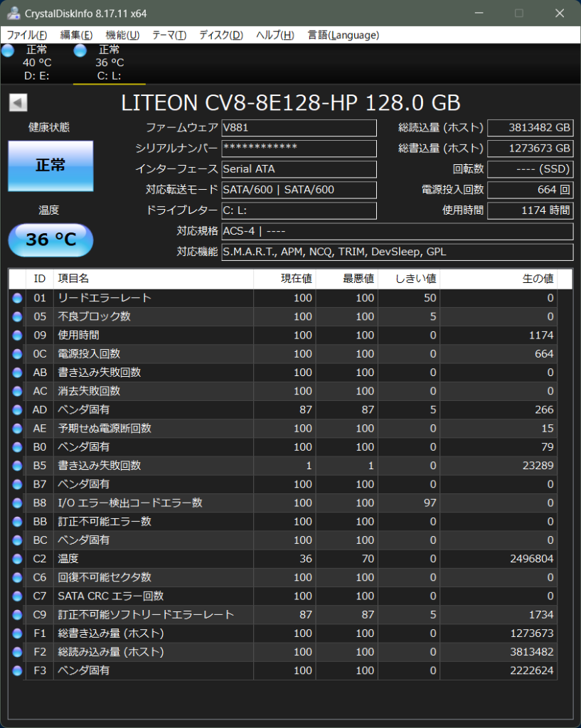Click status orb of row 09 使用時間
The image size is (581, 728).
click(x=17, y=336)
